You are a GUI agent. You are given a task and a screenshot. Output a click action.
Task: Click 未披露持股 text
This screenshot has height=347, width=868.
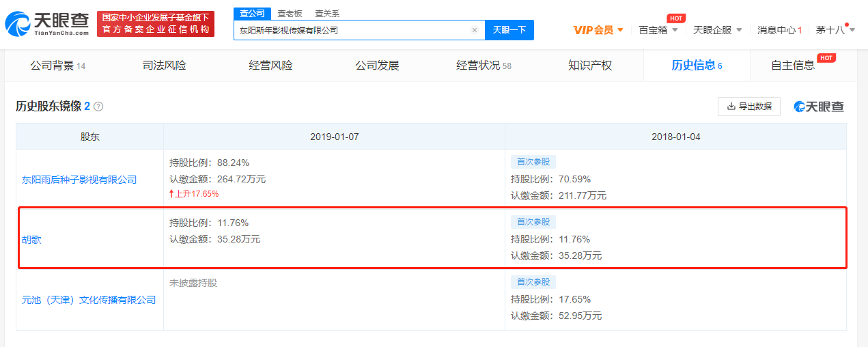click(x=193, y=283)
